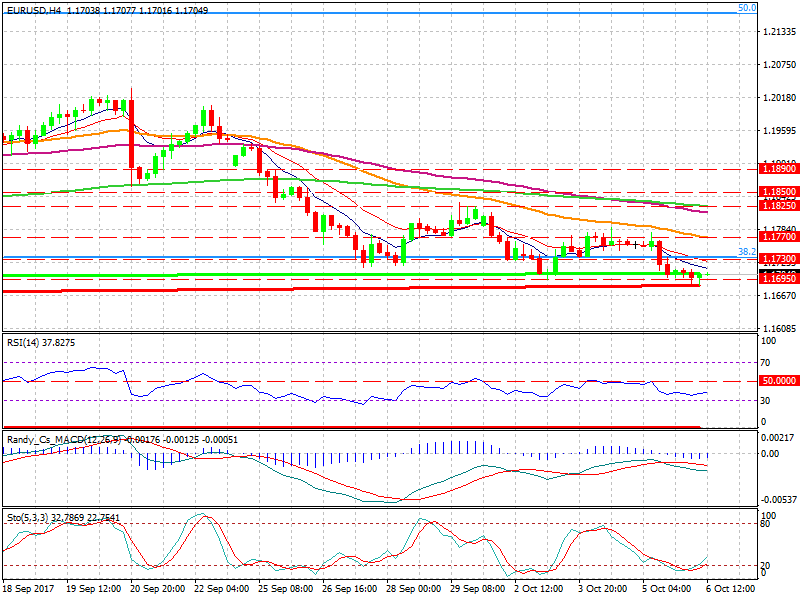The height and width of the screenshot is (600, 800).
Task: Select the 1.18250 red price label
Action: 777,205
